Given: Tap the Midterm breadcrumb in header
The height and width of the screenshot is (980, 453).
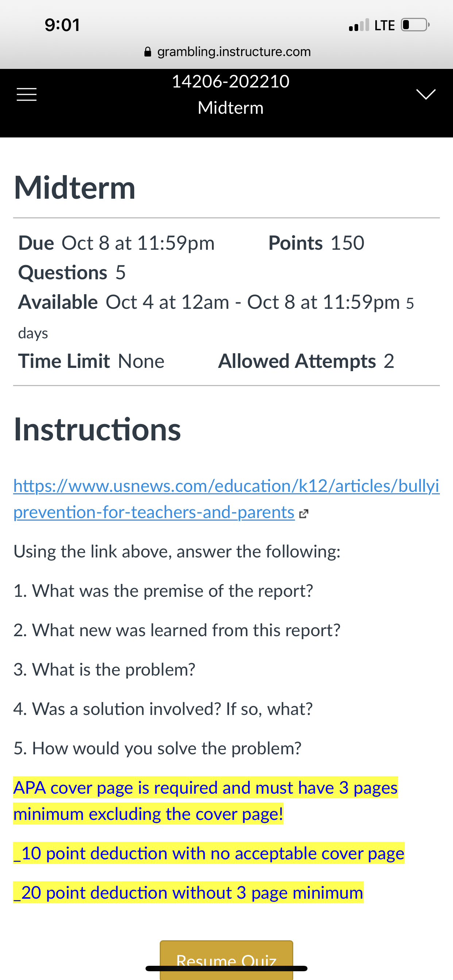Looking at the screenshot, I should [x=230, y=108].
